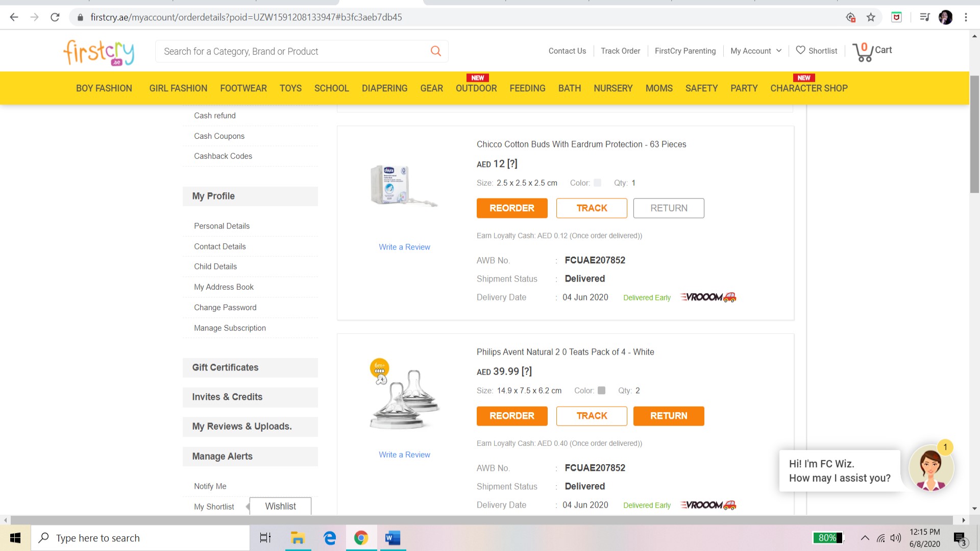Open Invites & Credits section
980x551 pixels.
250,397
